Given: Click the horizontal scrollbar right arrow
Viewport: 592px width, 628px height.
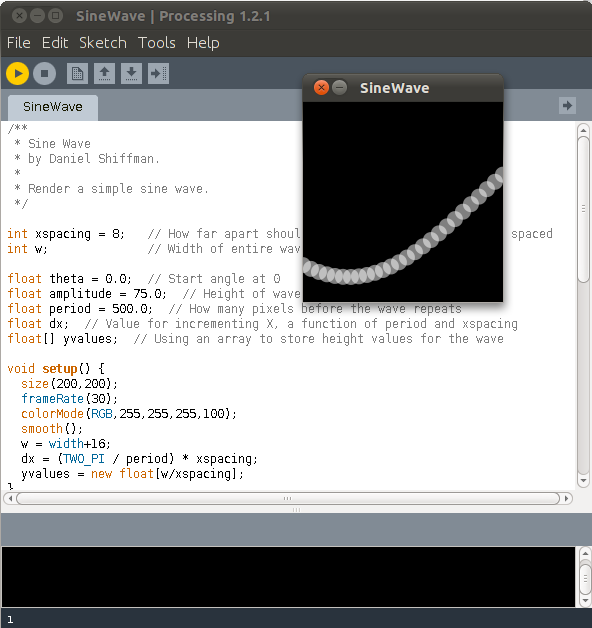Looking at the screenshot, I should click(566, 499).
